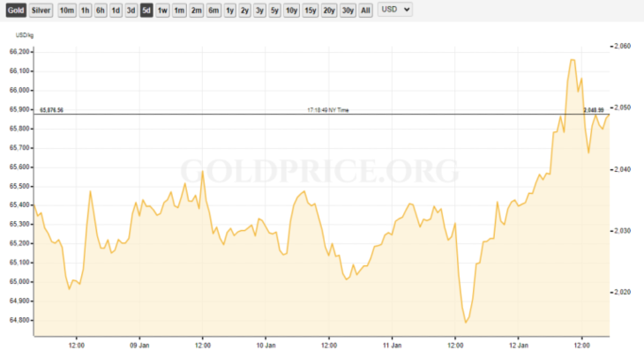Select the Gold metal button
This screenshot has height=357, width=644.
click(x=16, y=11)
